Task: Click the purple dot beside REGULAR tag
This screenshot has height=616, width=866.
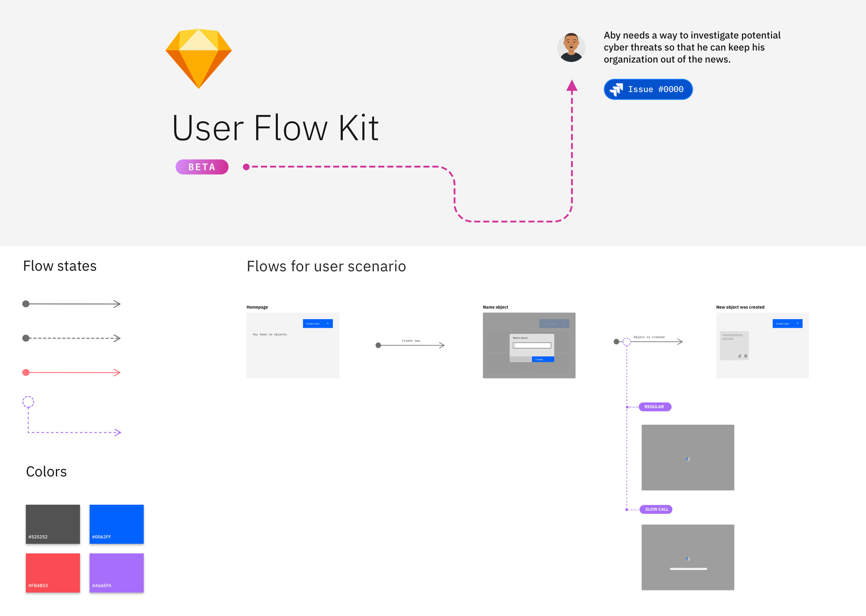Action: click(627, 407)
